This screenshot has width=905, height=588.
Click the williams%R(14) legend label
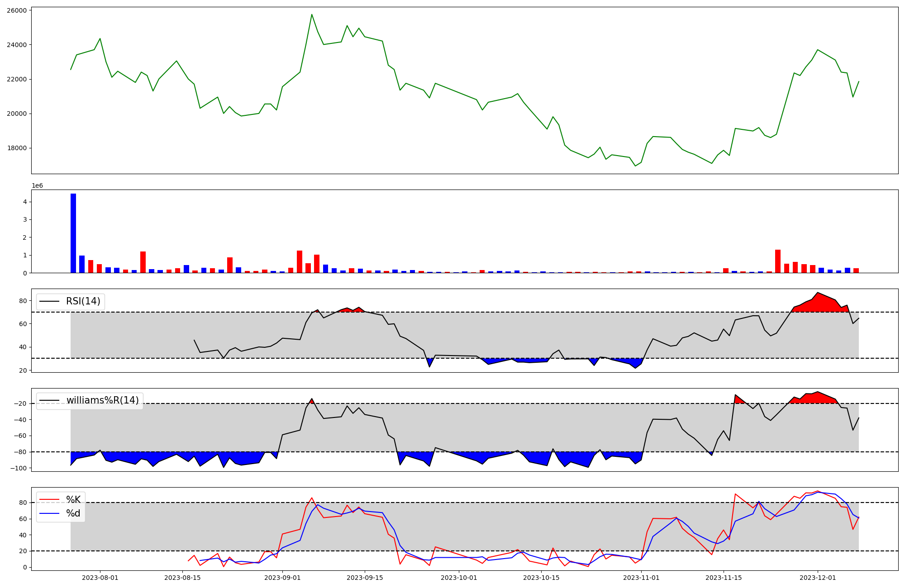103,400
